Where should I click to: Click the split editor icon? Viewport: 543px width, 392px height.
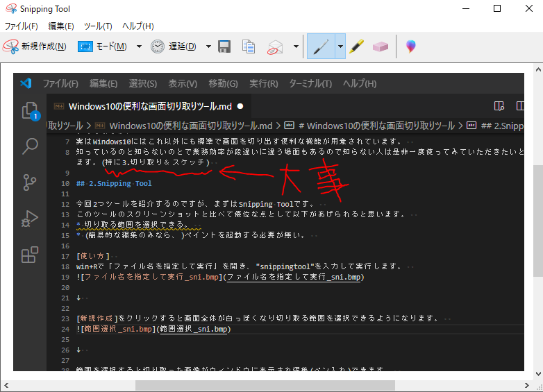pyautogui.click(x=520, y=106)
